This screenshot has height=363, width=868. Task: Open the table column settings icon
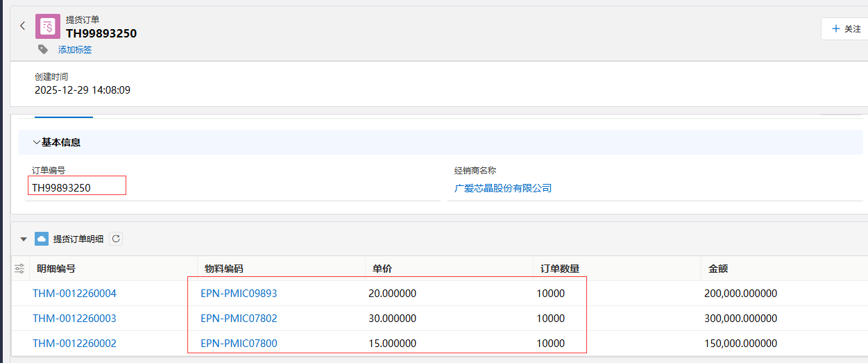(19, 269)
